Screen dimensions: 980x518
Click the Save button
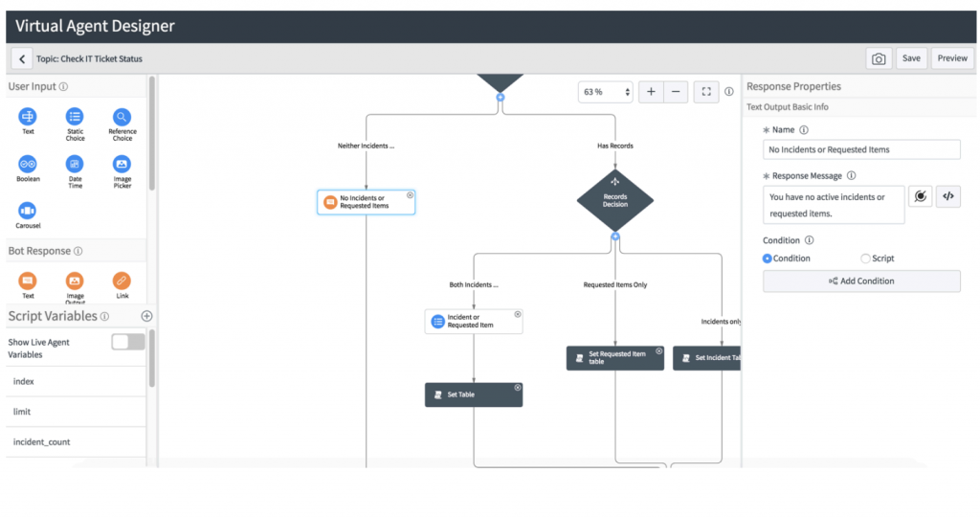pyautogui.click(x=911, y=58)
